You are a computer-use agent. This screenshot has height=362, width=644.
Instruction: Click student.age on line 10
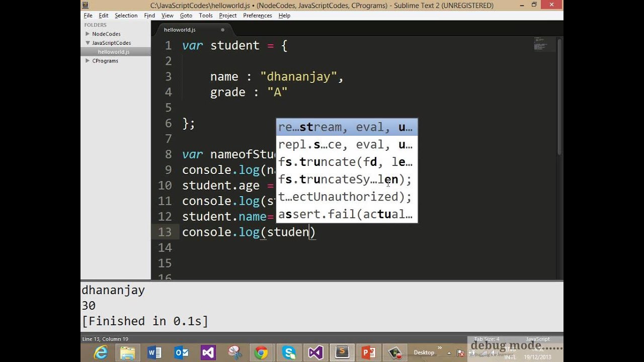coord(221,186)
